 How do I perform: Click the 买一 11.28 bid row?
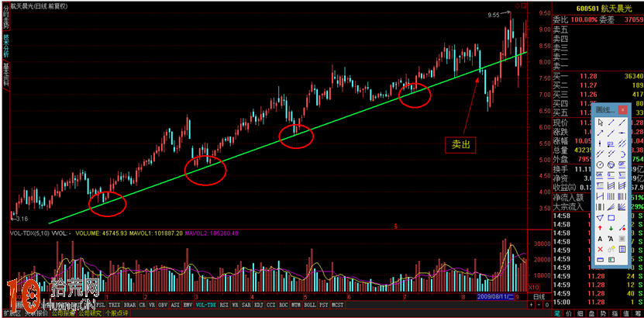[598, 76]
